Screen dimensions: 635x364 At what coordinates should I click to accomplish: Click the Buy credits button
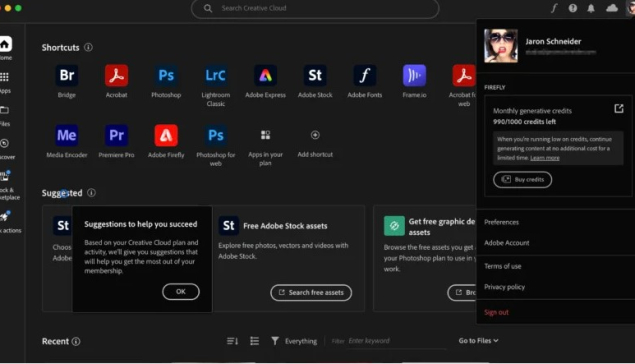tap(522, 179)
